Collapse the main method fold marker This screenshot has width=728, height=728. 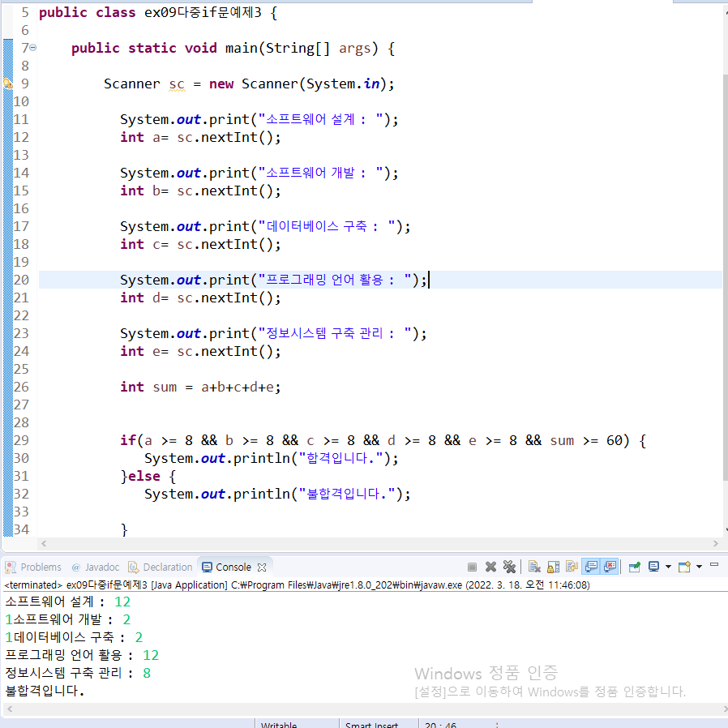33,48
